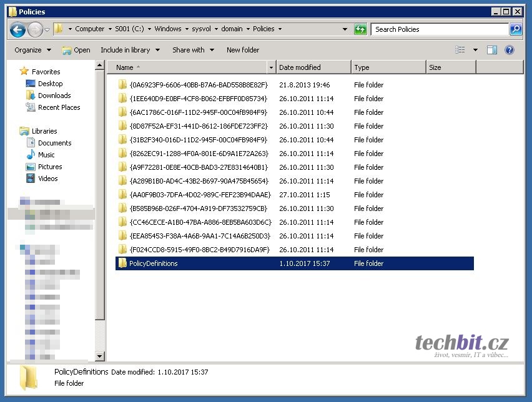
Task: Open the Share with dropdown
Action: coord(193,50)
